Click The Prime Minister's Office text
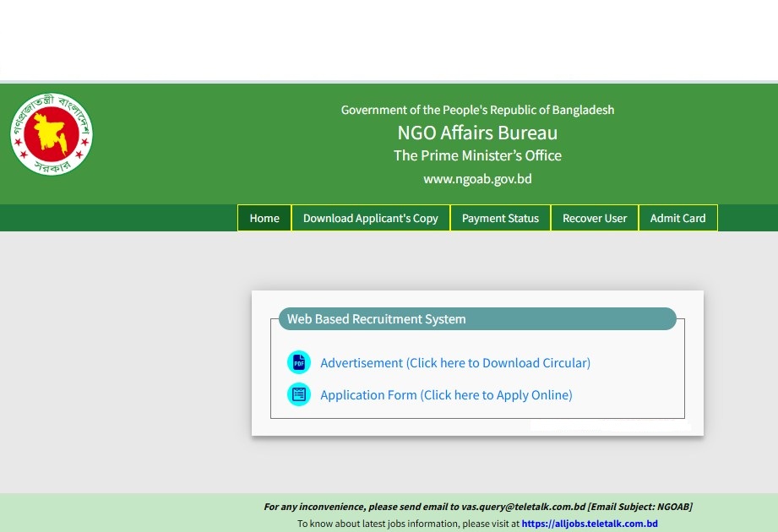778x532 pixels. pos(477,155)
